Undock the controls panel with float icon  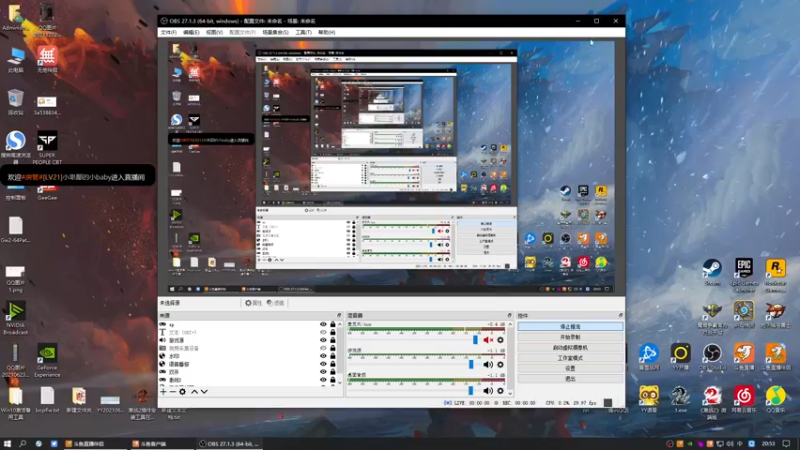click(620, 315)
